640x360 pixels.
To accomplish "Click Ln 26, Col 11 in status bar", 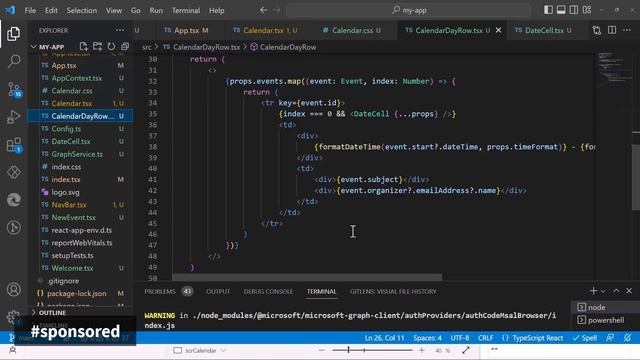I will (x=384, y=338).
